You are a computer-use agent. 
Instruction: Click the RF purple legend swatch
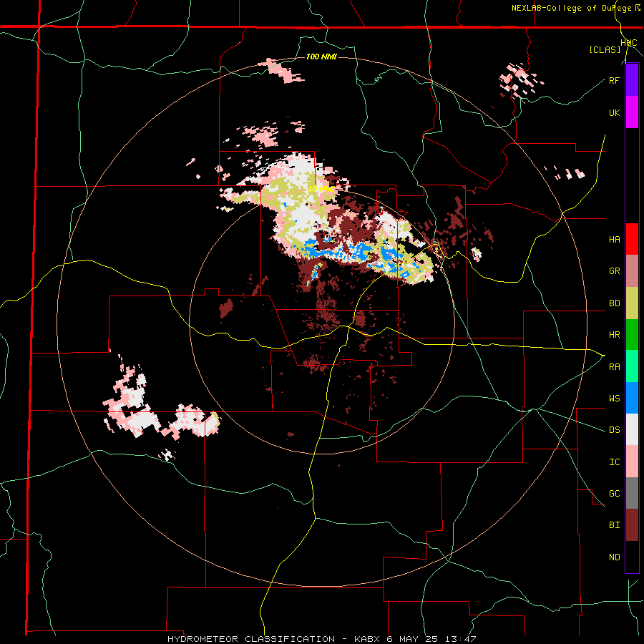(x=632, y=80)
